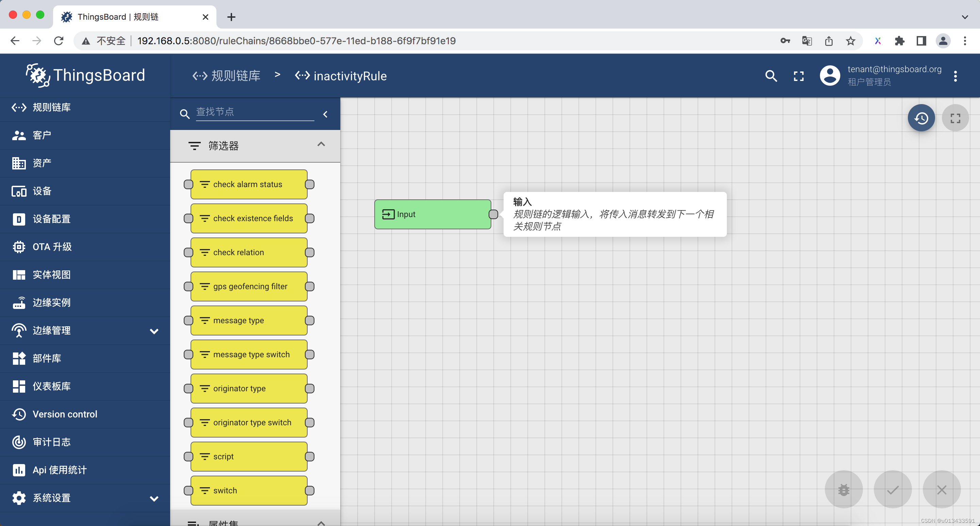The height and width of the screenshot is (526, 980).
Task: Select the gps geofencing filter node
Action: [x=249, y=286]
